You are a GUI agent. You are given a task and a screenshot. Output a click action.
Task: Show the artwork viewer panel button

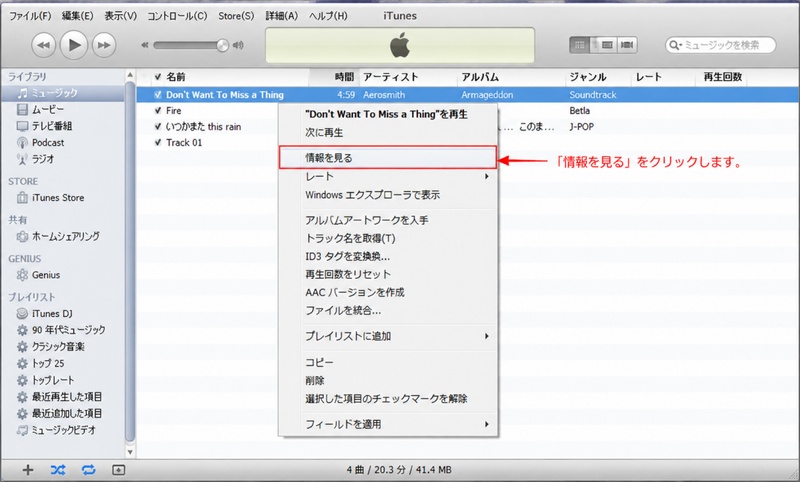118,470
